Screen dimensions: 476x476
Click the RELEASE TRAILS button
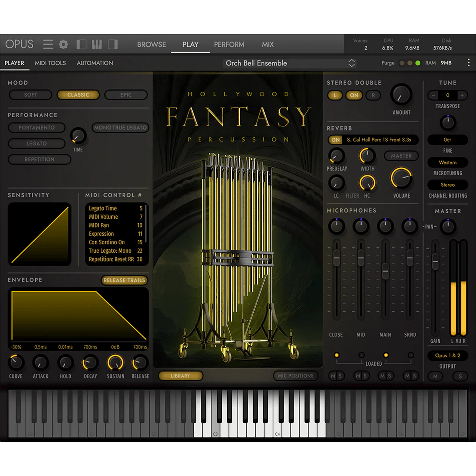(124, 280)
